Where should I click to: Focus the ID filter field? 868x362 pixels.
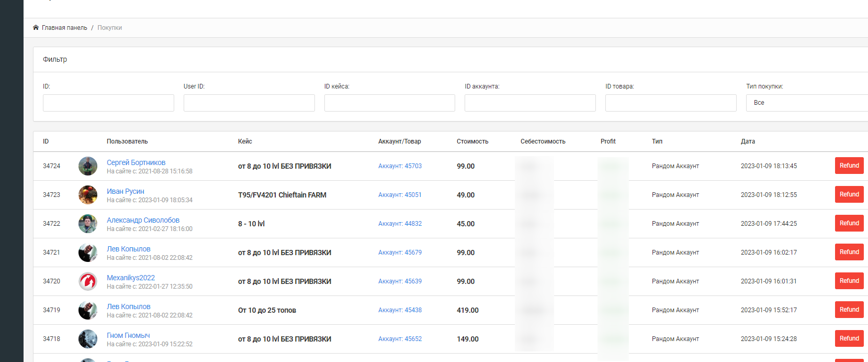coord(108,103)
